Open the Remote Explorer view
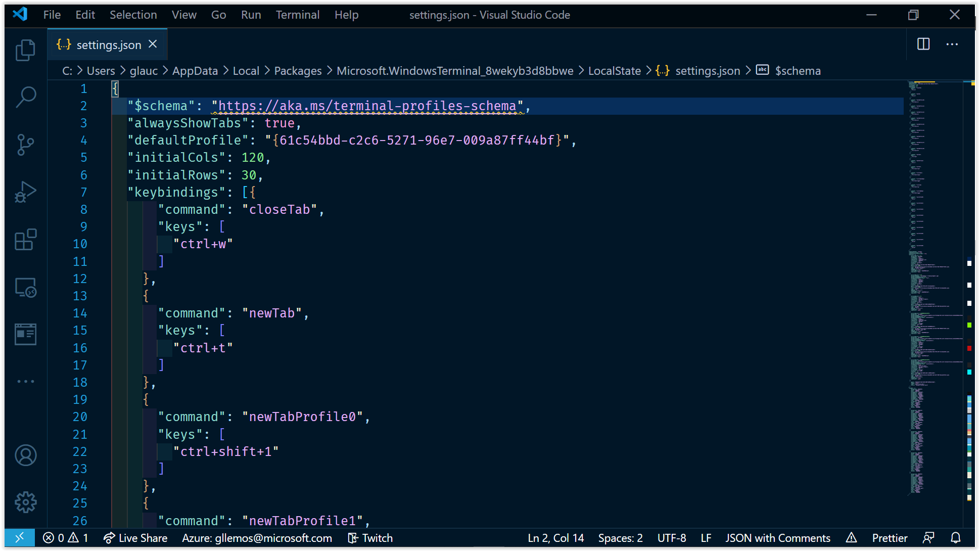The height and width of the screenshot is (551, 980). click(25, 287)
